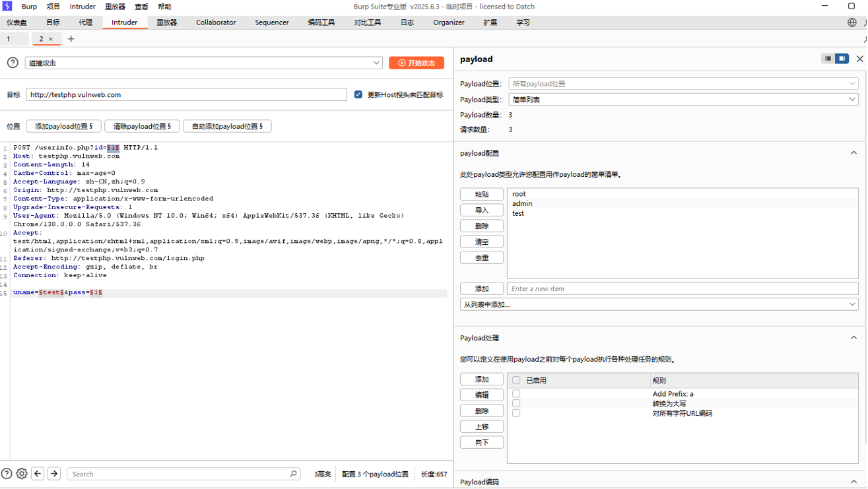
Task: Open bottom-left help icon
Action: pyautogui.click(x=7, y=474)
